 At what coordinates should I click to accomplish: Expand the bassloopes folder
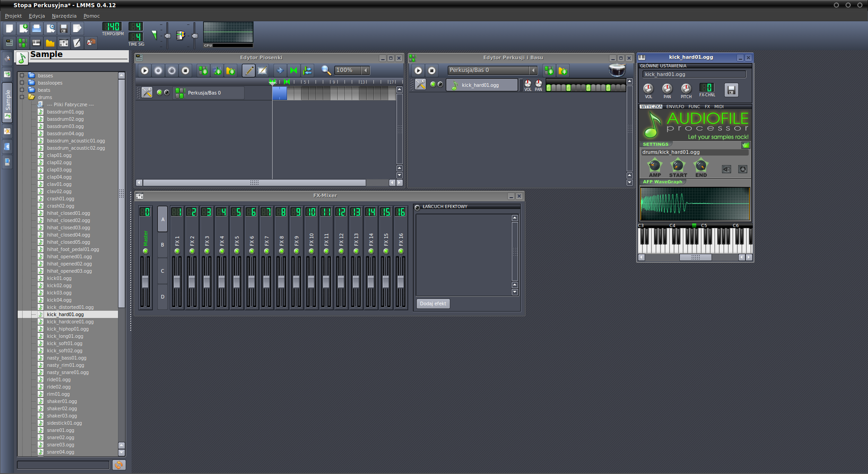[x=22, y=83]
